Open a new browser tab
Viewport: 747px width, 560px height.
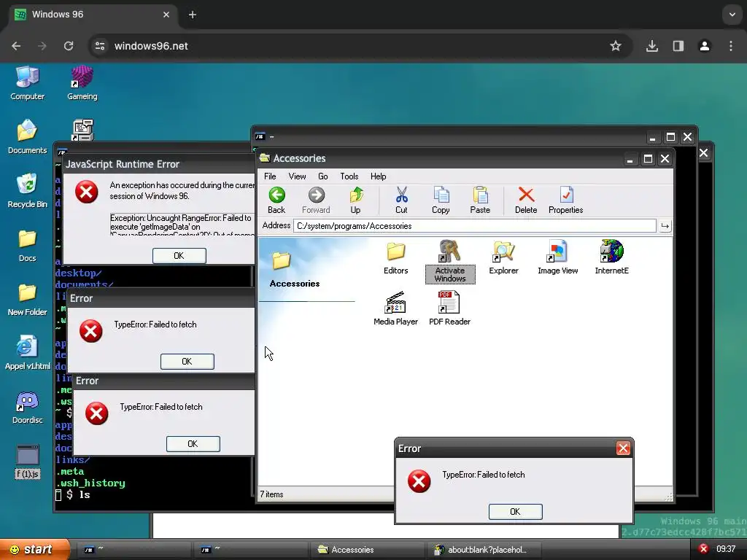point(192,15)
